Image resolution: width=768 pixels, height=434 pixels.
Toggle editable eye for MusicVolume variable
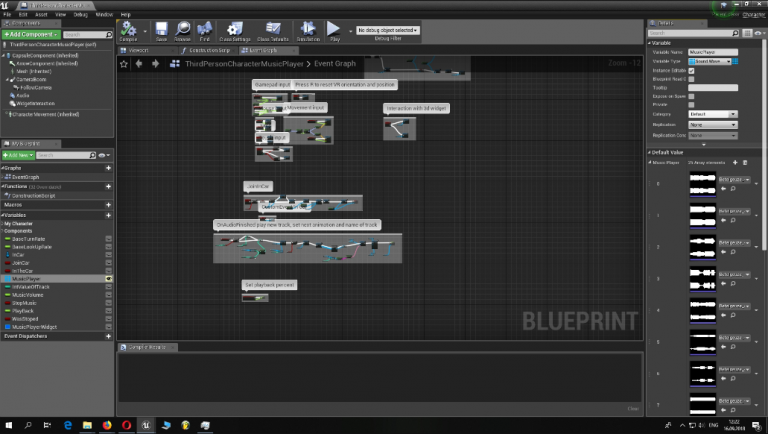108,295
